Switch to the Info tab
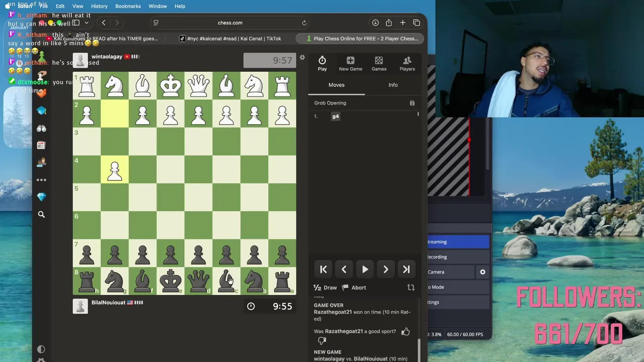Image resolution: width=644 pixels, height=362 pixels. coord(393,85)
